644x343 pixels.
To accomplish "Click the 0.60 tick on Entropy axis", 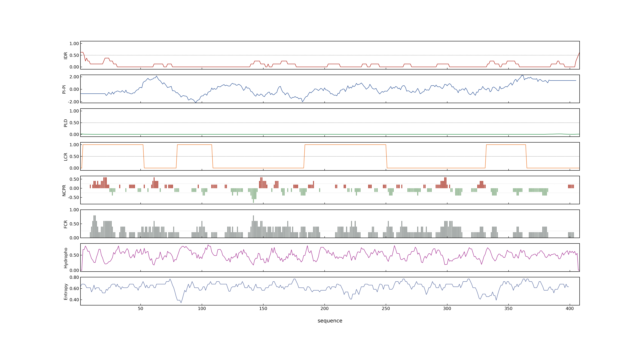I will coord(74,289).
